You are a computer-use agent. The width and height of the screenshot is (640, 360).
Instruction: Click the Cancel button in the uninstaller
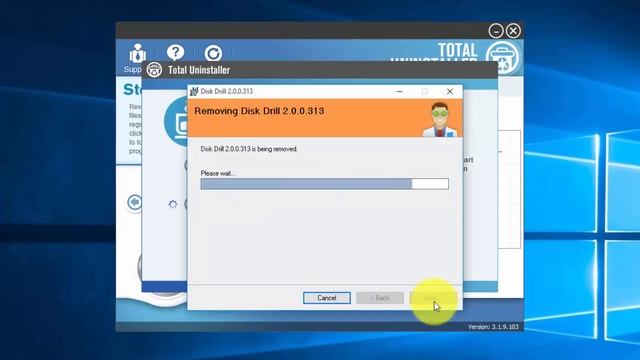pos(327,298)
